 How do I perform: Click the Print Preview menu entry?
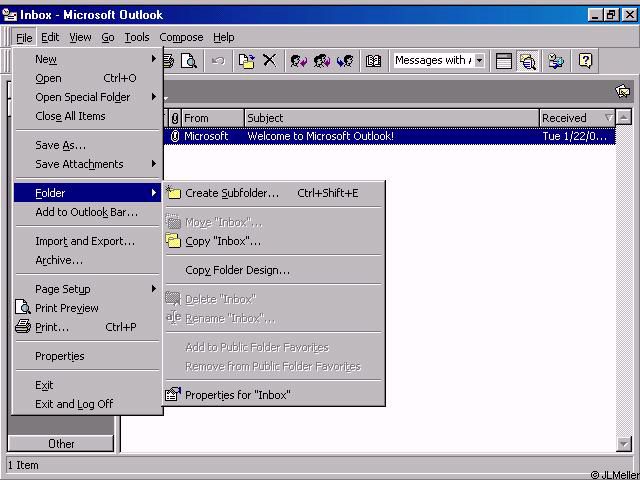[87, 308]
